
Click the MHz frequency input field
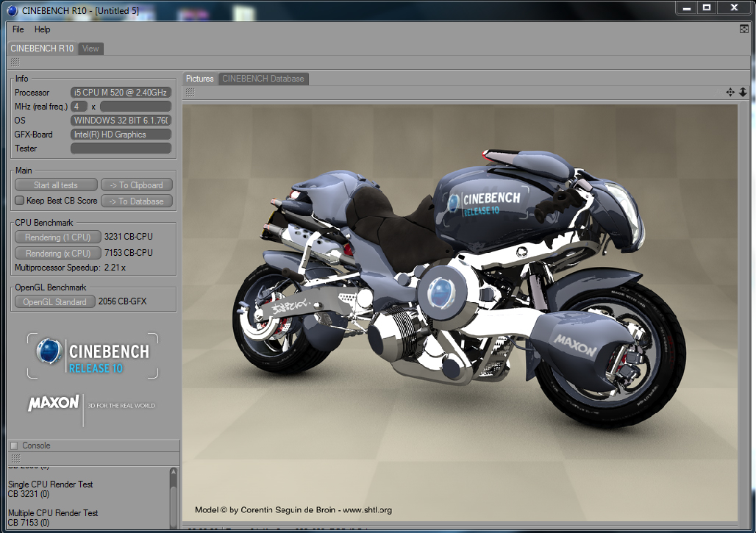click(135, 107)
